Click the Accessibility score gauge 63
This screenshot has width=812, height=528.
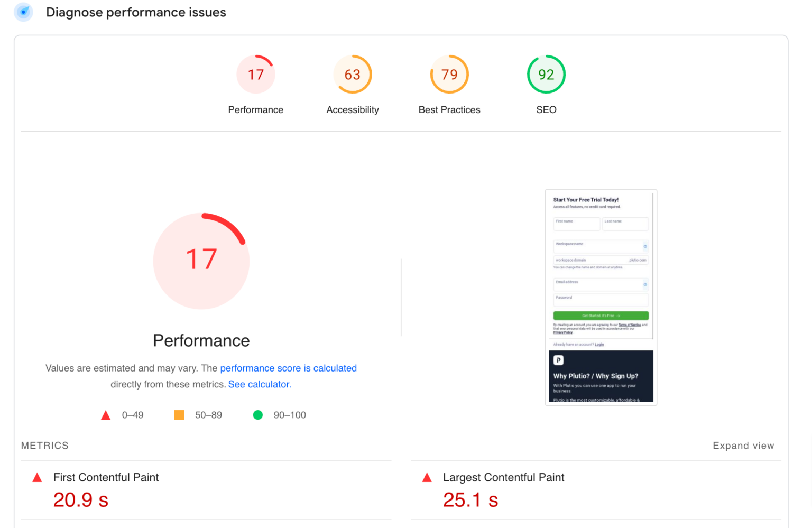click(x=353, y=75)
